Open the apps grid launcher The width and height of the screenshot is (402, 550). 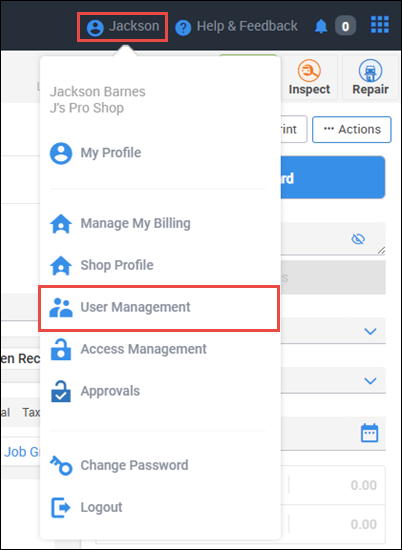380,25
